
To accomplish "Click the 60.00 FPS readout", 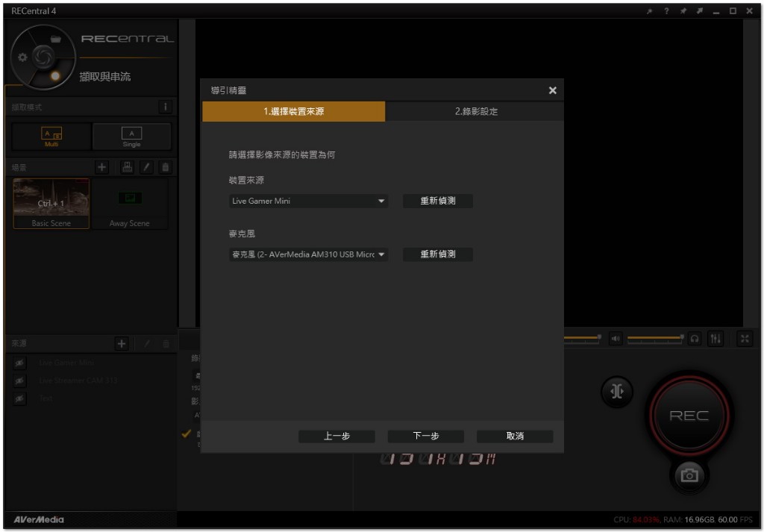I will coord(735,520).
